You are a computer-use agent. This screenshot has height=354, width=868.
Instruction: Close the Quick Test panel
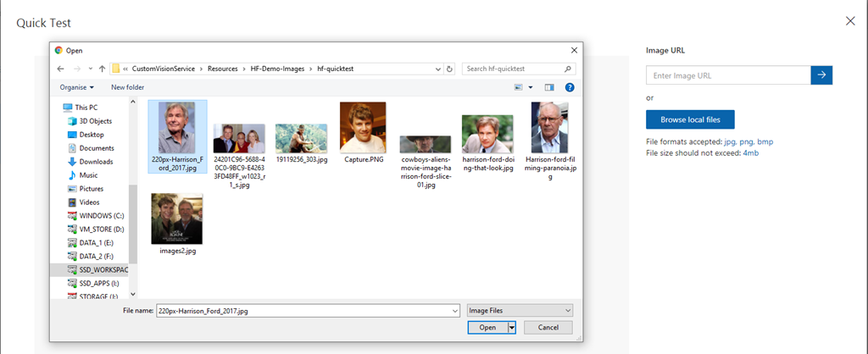click(850, 21)
